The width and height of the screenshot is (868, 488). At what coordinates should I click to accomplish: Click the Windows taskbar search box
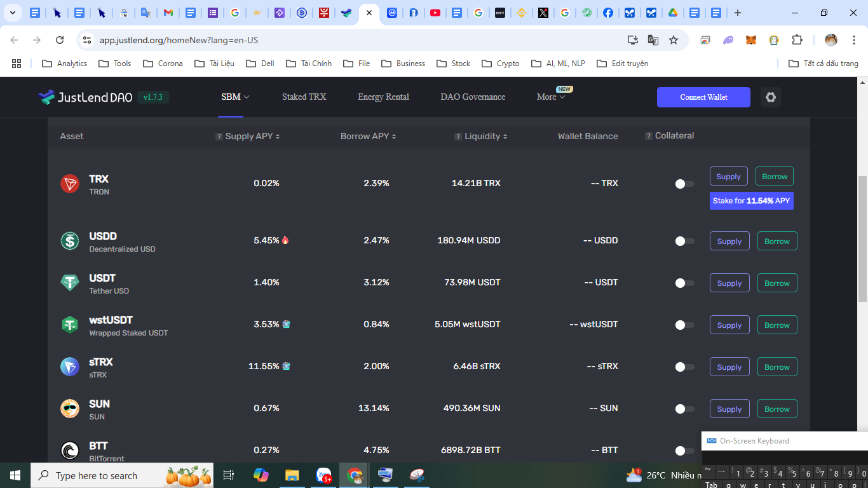pyautogui.click(x=122, y=475)
